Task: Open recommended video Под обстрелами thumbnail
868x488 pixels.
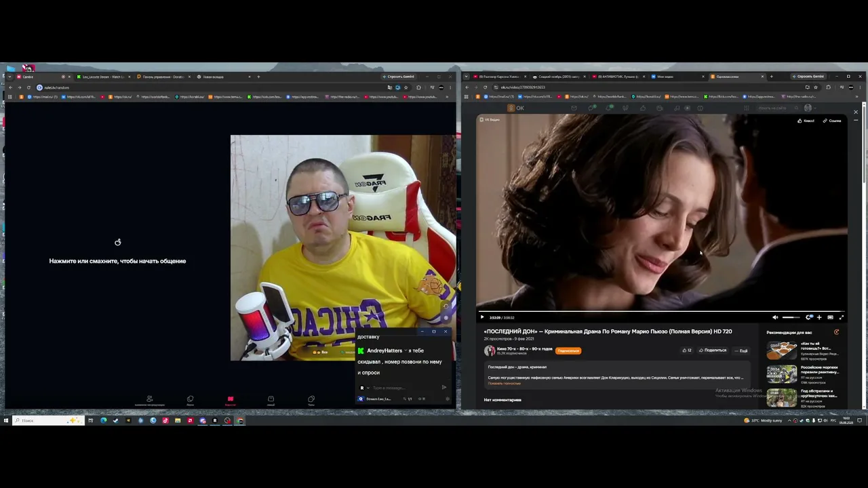Action: (782, 398)
